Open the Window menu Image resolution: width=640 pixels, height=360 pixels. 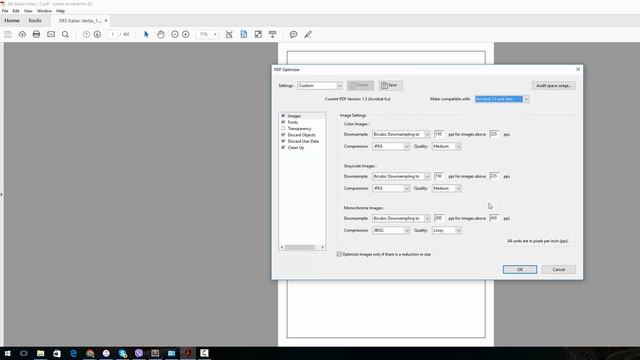[44, 11]
